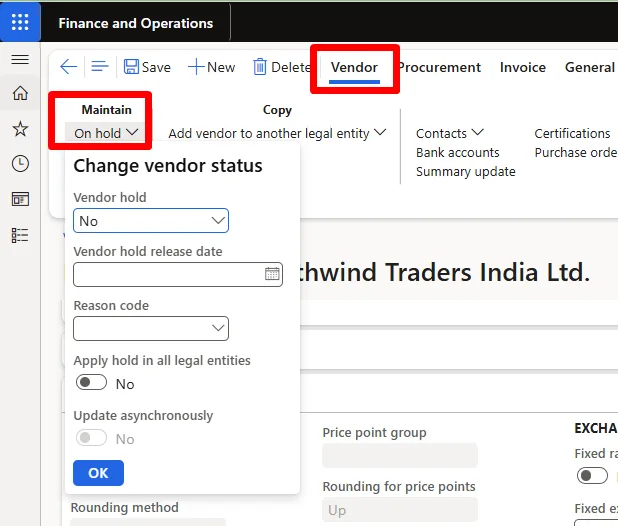Click the Vendor hold release date field

[x=178, y=274]
